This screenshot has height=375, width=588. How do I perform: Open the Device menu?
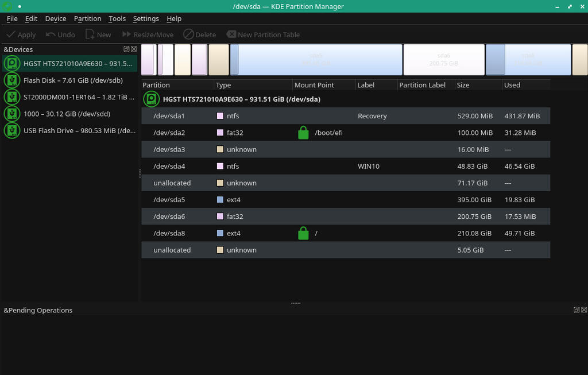56,19
